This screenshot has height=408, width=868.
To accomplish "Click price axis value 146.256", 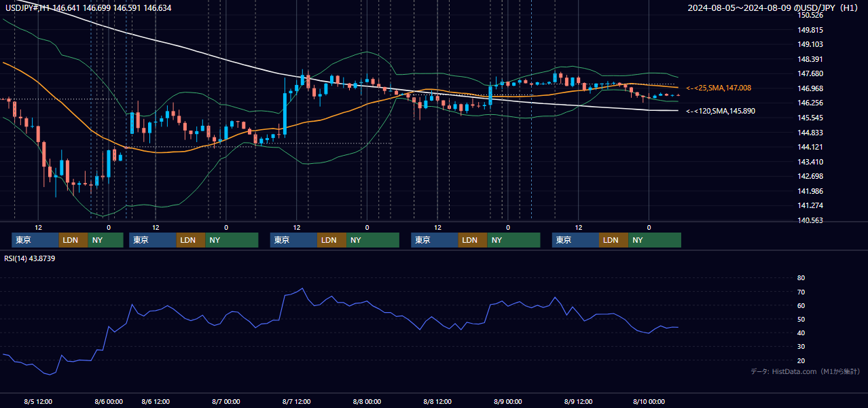I will click(x=810, y=103).
